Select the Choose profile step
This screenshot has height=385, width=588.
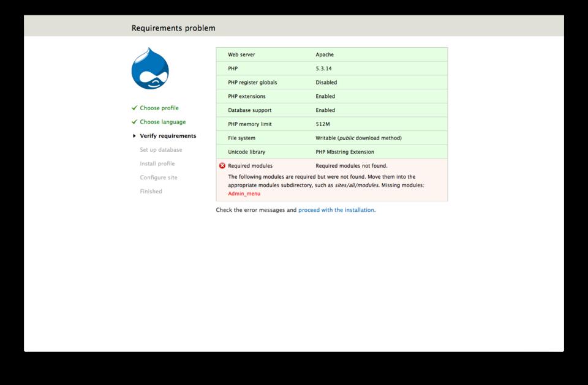click(159, 108)
